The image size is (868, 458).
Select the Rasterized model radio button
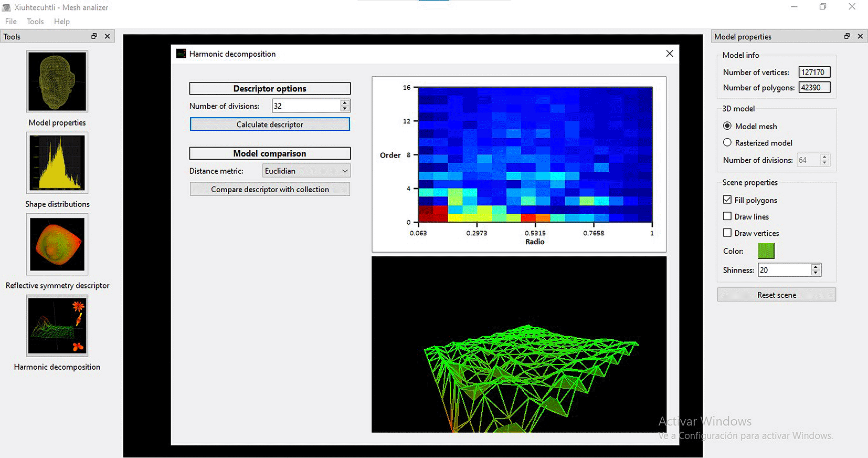727,142
